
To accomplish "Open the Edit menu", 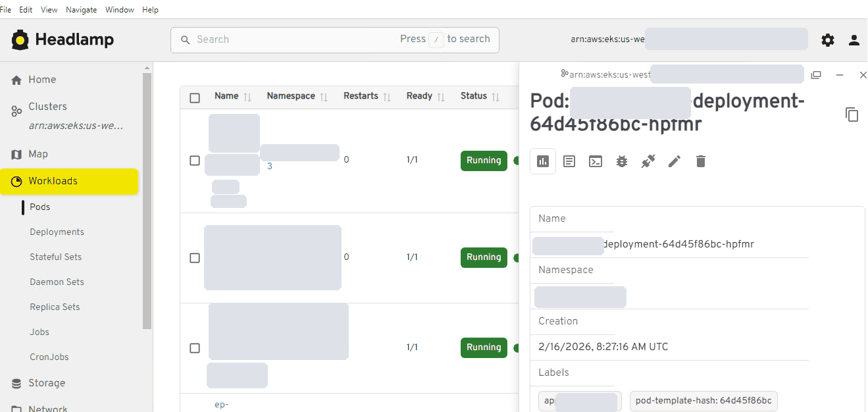I will click(x=26, y=10).
